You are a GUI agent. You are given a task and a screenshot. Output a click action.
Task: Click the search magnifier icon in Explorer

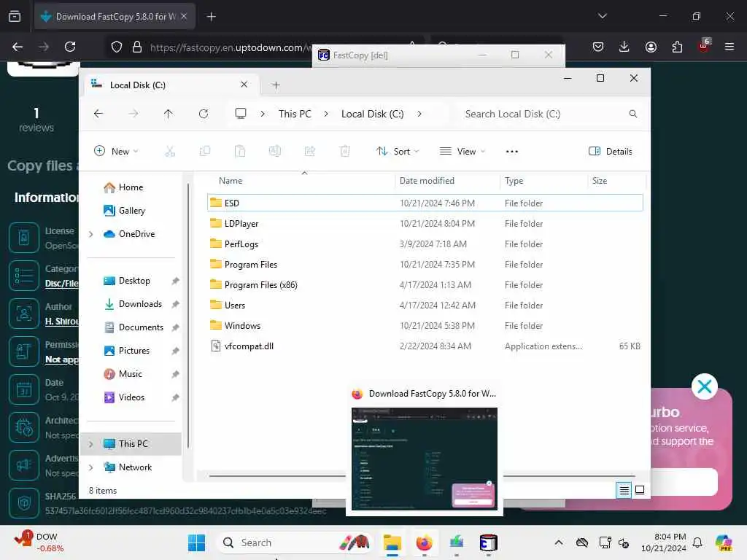click(632, 114)
